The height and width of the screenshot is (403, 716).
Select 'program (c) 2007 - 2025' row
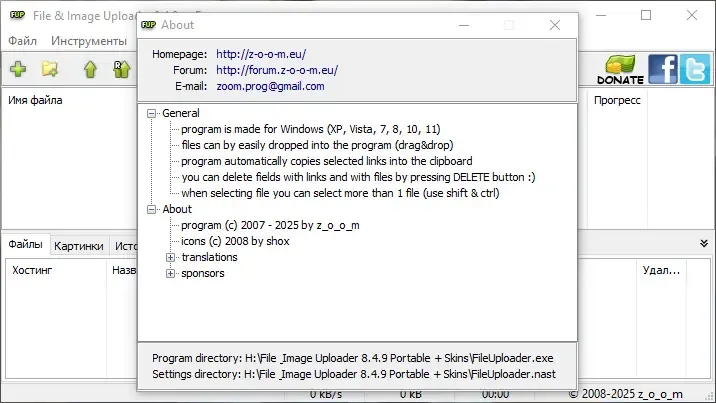[270, 225]
